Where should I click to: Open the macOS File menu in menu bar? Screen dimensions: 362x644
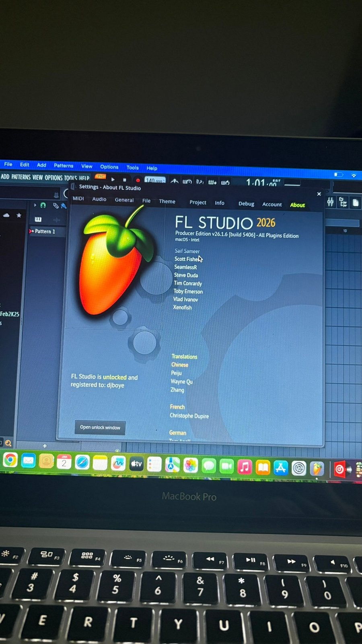coord(8,164)
